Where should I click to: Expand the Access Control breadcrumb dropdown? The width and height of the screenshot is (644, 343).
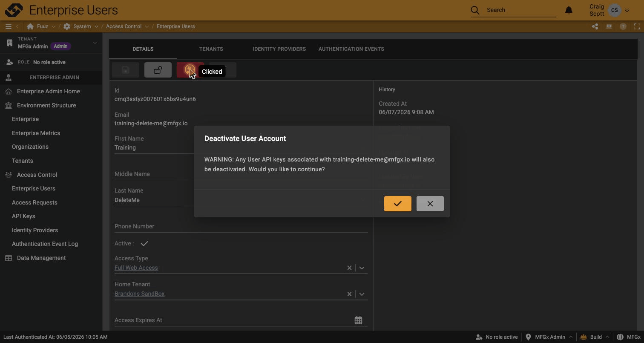pos(147,26)
